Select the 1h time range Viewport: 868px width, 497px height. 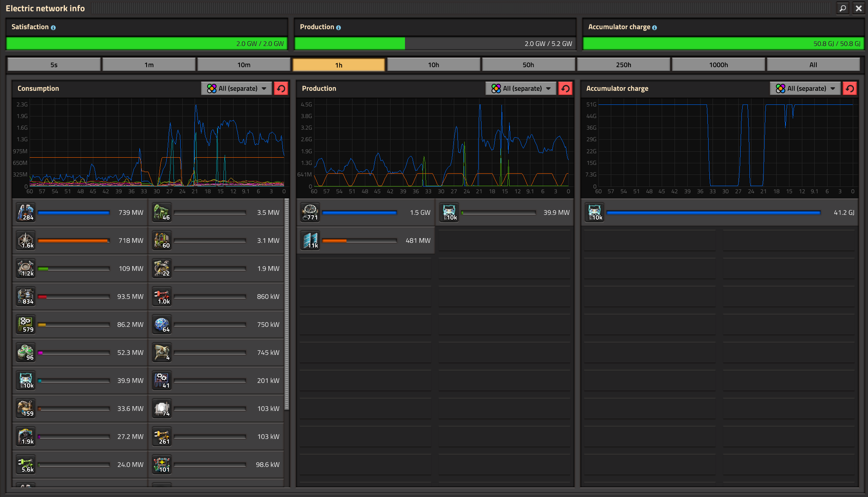coord(339,65)
